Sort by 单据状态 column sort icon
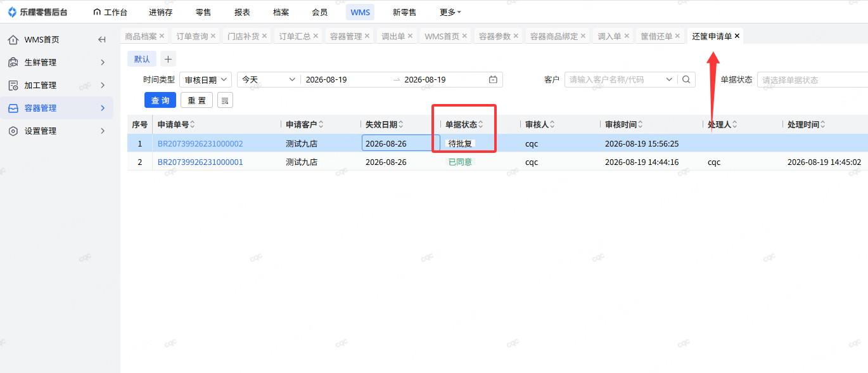Screen dimensions: 868x373 (480, 124)
